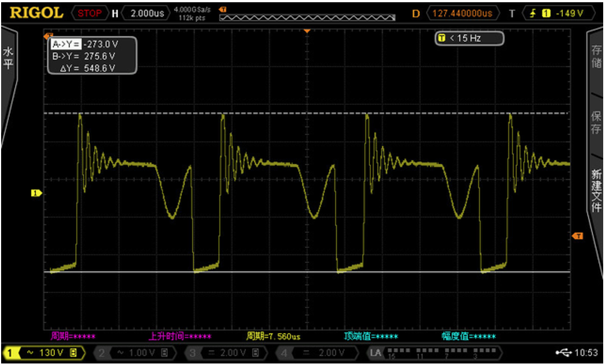Click the frequency counter readout under 15 Hz
606x364 pixels.
(470, 38)
